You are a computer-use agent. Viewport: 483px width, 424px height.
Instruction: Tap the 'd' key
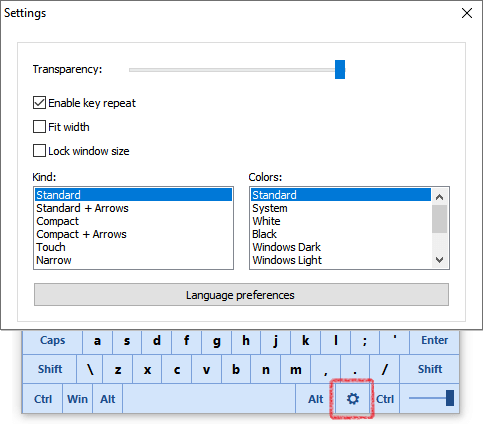point(157,341)
